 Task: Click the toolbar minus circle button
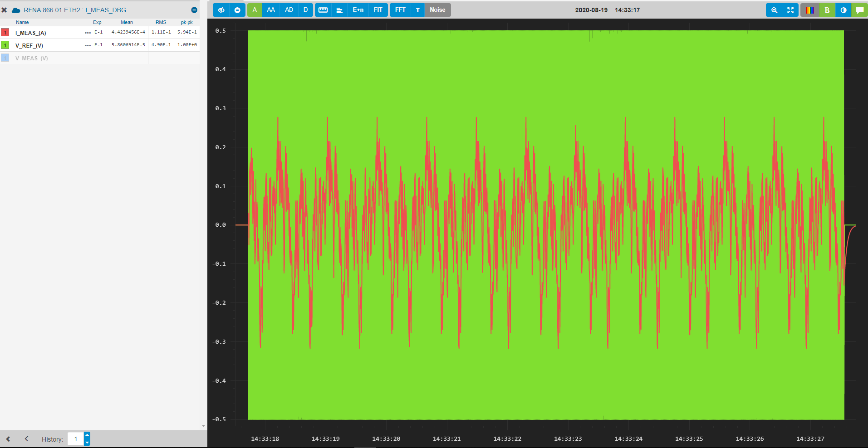click(237, 10)
